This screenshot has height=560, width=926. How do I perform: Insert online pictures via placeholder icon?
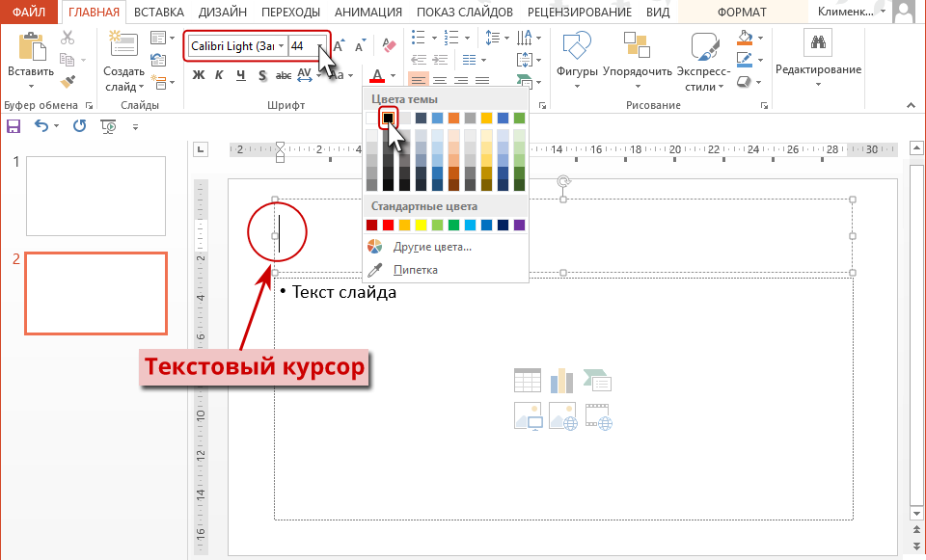(x=562, y=416)
